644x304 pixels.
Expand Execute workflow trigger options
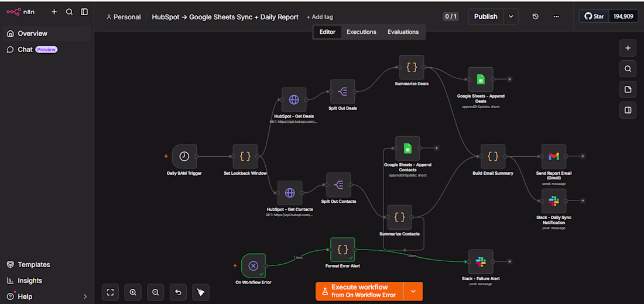[x=413, y=291]
